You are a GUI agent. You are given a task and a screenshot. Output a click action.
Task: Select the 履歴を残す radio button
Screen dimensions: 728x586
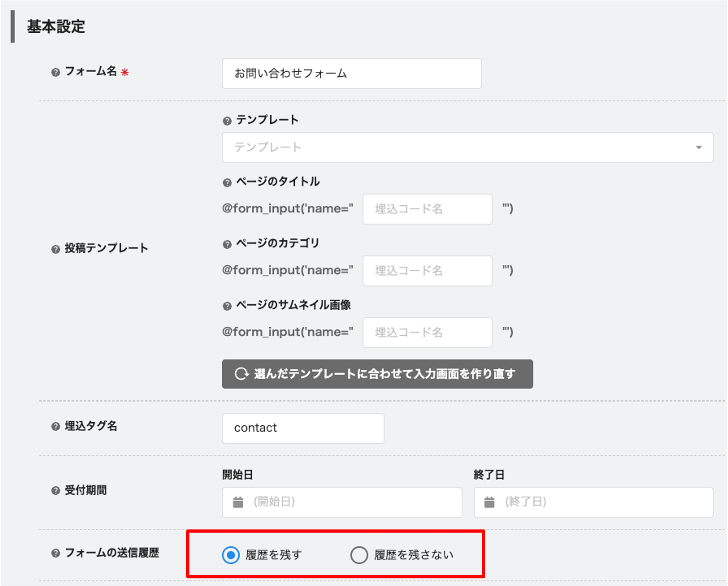click(230, 555)
